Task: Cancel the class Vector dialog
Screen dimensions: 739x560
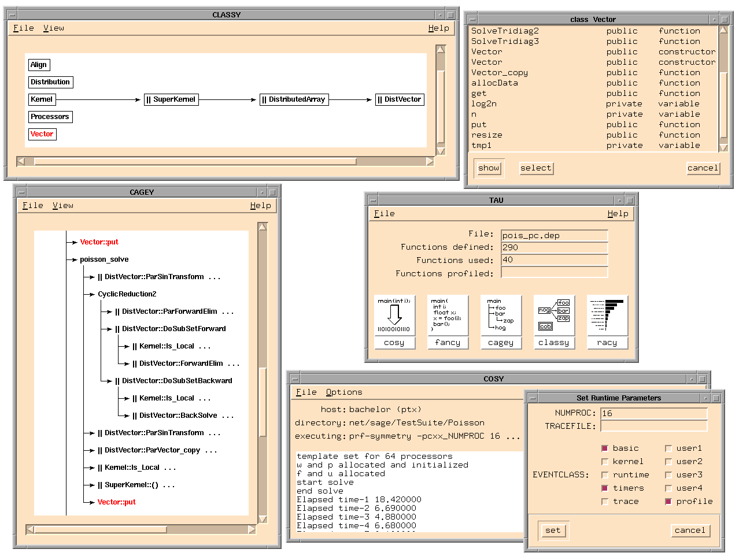Action: 703,168
